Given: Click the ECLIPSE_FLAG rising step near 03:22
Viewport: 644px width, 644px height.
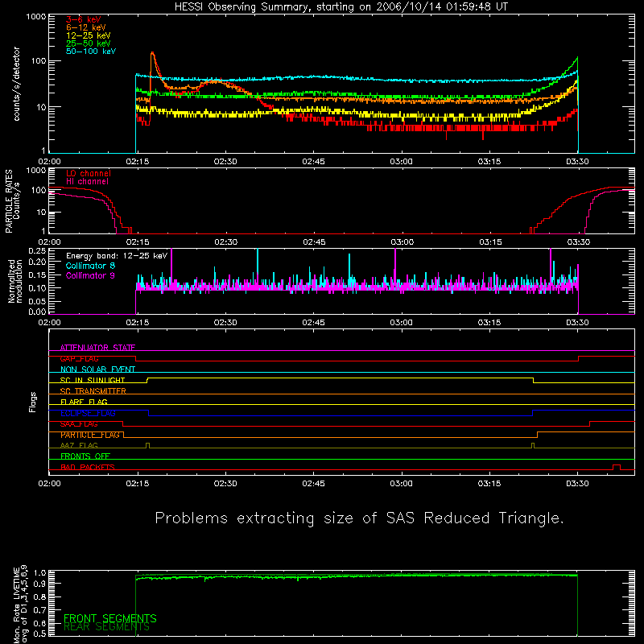Looking at the screenshot, I should [x=533, y=413].
